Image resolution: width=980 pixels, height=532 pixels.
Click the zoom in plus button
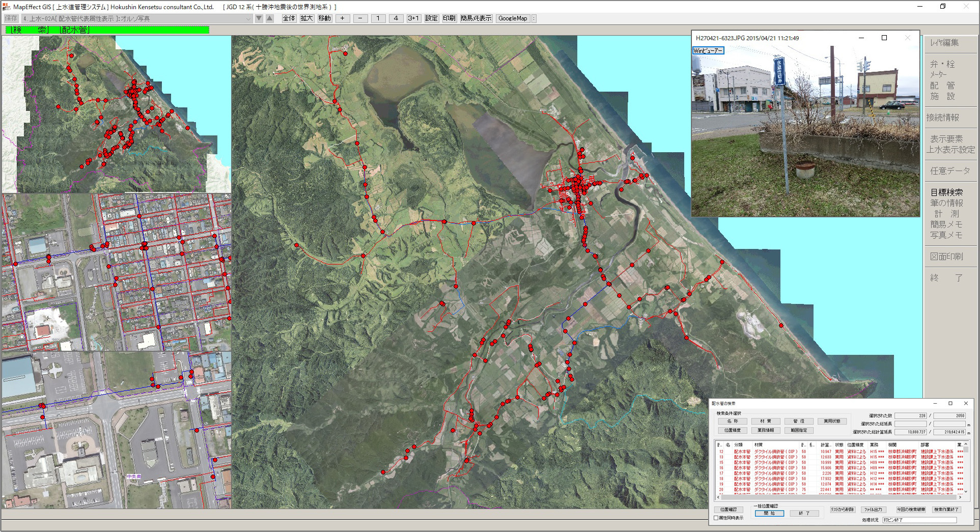point(342,18)
